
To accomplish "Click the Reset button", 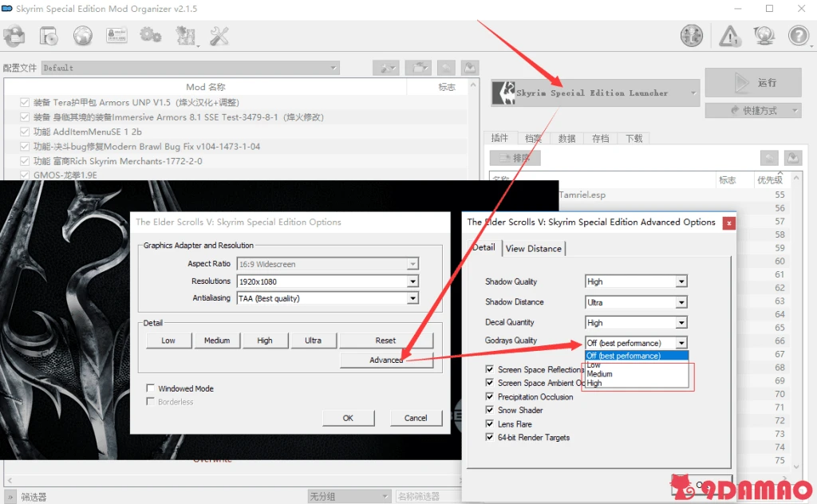I will [x=385, y=341].
